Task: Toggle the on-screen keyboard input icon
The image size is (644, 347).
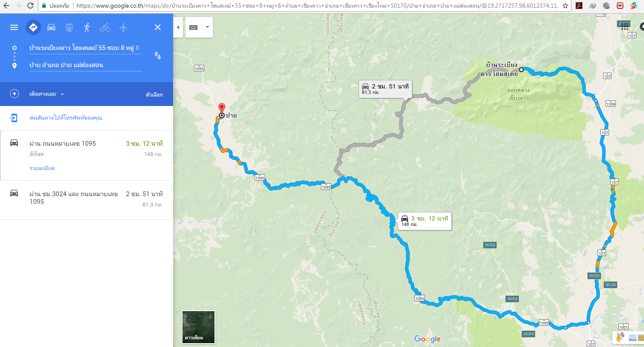Action: (x=193, y=27)
